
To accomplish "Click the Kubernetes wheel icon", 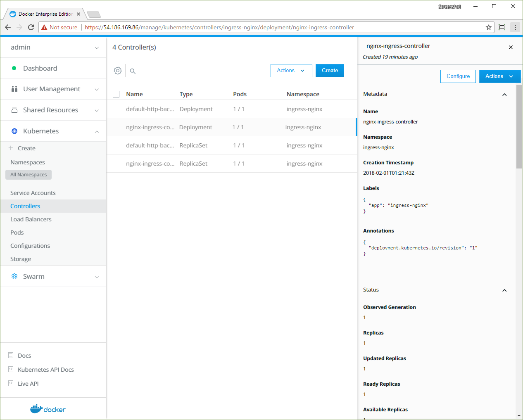I will [14, 131].
